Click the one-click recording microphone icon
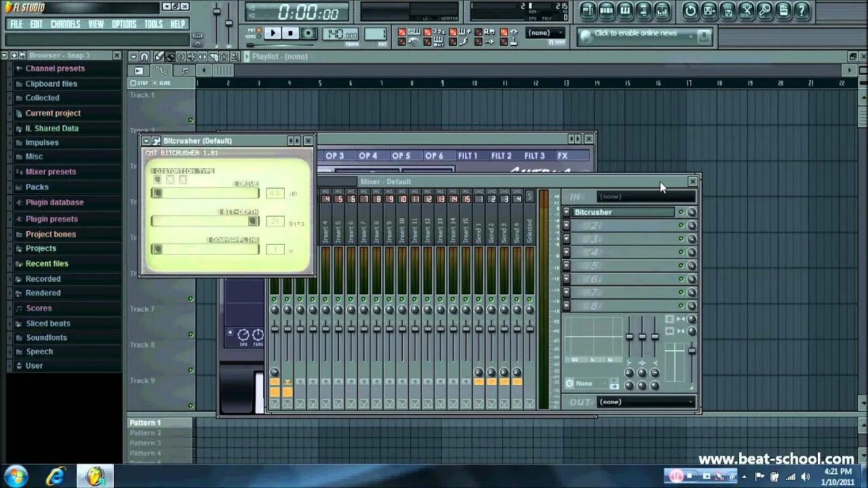Viewport: 868px width, 488px height. pos(764,10)
